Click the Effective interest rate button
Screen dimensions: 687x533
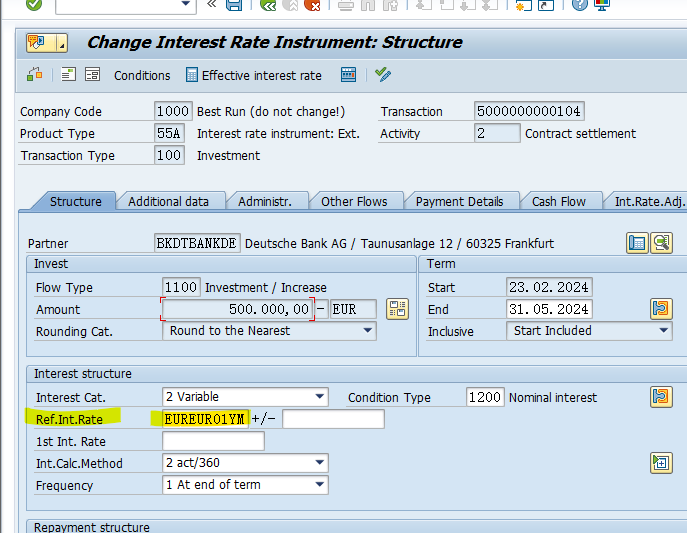pyautogui.click(x=254, y=75)
